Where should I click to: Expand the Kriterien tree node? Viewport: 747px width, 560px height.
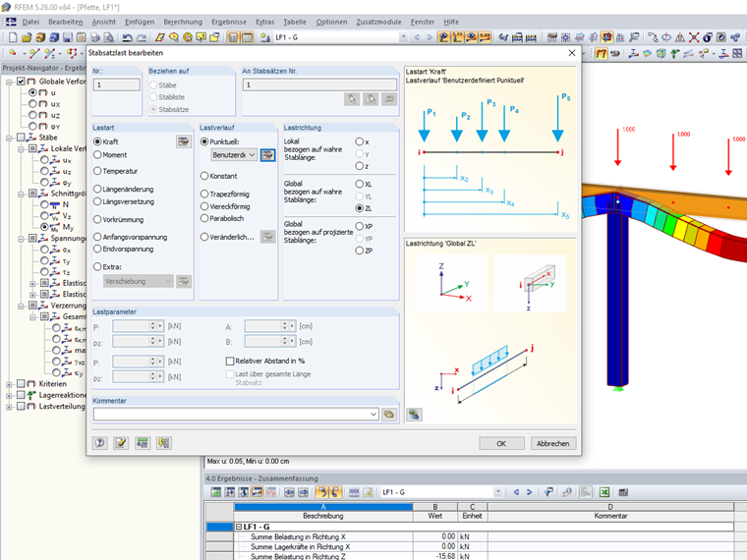coord(9,384)
